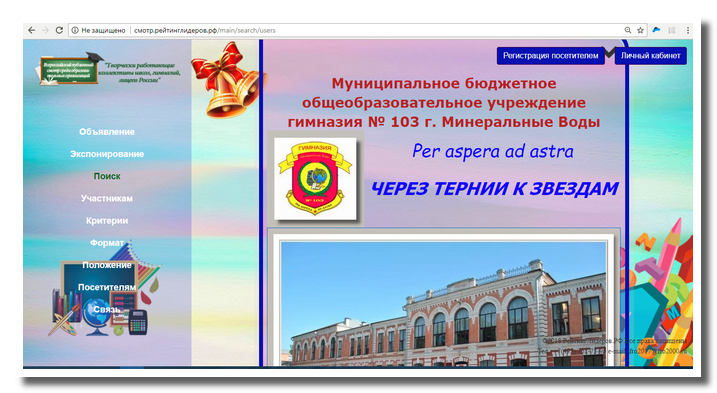Open the Критерии page link
717x393 pixels.
[107, 221]
